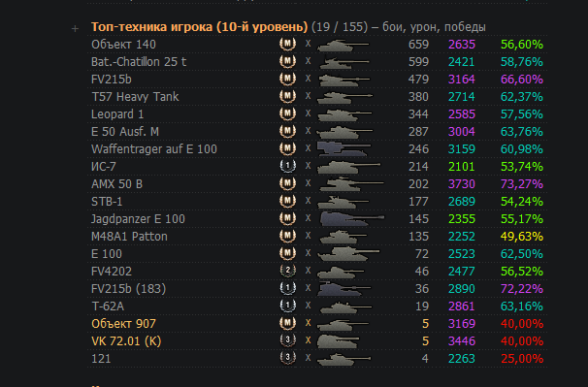This screenshot has width=588, height=387.
Task: Select the 'T-62A' tank name
Action: pos(108,306)
